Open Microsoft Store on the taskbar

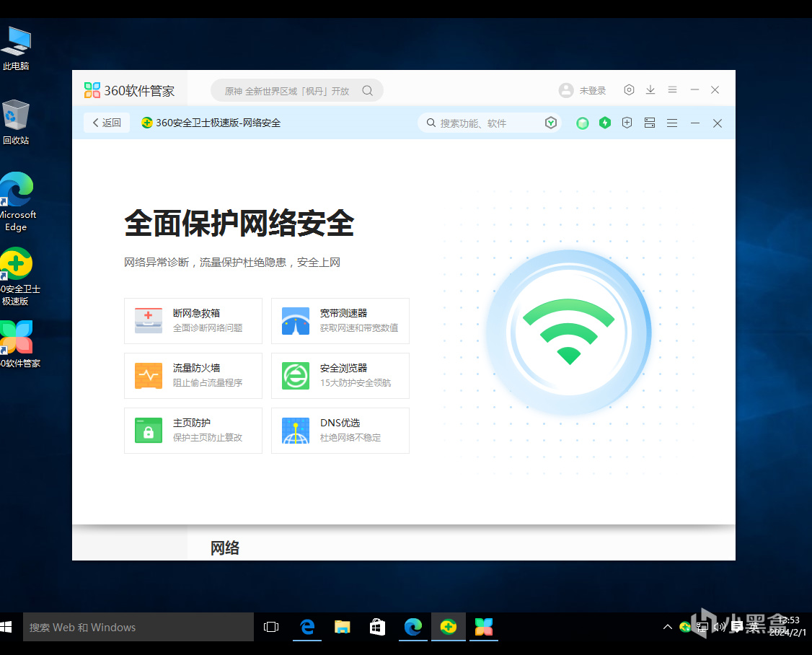click(378, 627)
